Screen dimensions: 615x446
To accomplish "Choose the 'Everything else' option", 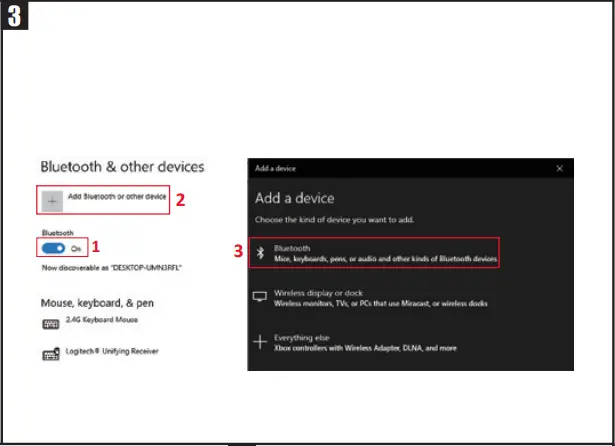I will [x=355, y=342].
